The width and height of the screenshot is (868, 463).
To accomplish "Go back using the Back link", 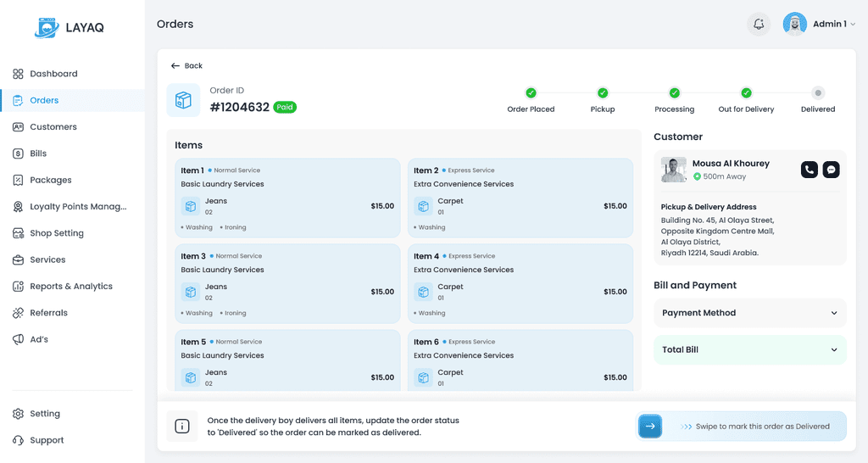I will point(186,65).
